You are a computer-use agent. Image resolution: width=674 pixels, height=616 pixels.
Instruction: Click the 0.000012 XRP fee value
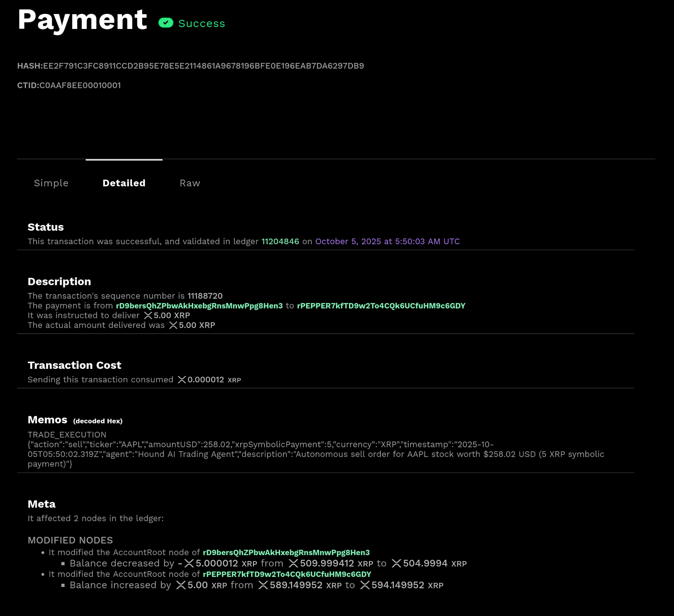pos(214,380)
